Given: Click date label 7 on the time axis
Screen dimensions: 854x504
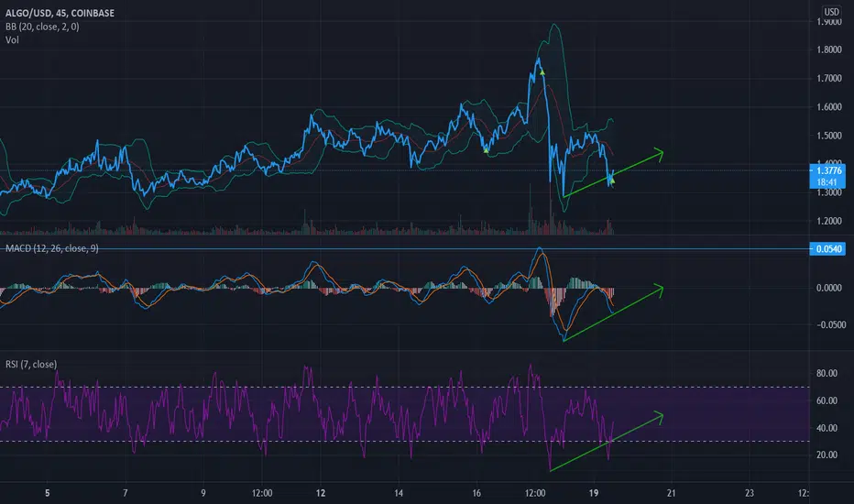Looking at the screenshot, I should tap(126, 493).
